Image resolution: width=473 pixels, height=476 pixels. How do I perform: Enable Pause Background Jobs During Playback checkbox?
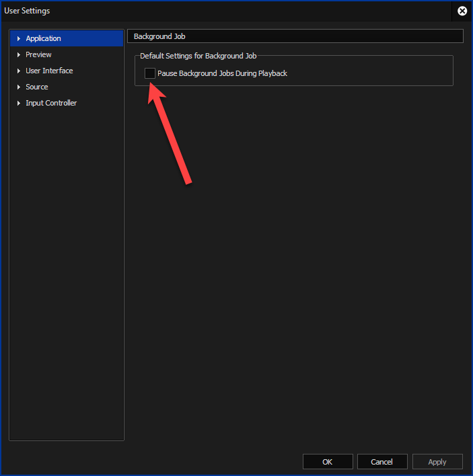coord(150,73)
